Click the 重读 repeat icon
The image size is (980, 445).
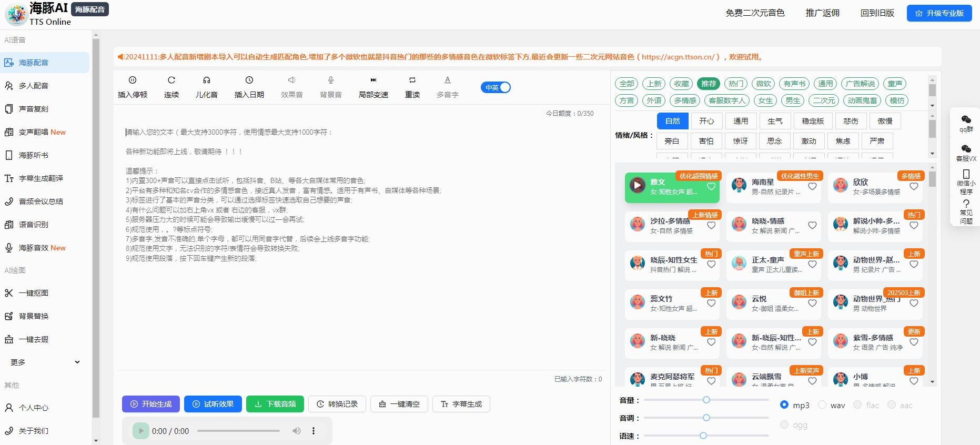412,80
